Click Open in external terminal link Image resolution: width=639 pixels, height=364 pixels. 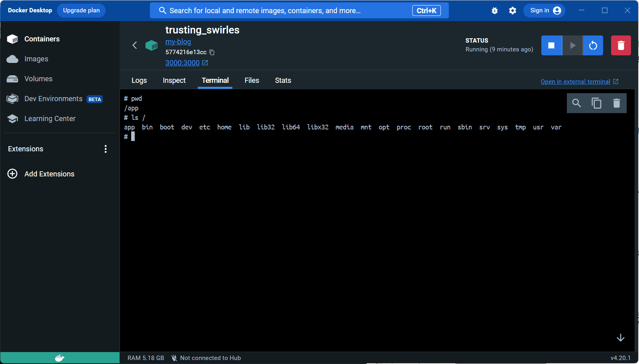coord(580,82)
